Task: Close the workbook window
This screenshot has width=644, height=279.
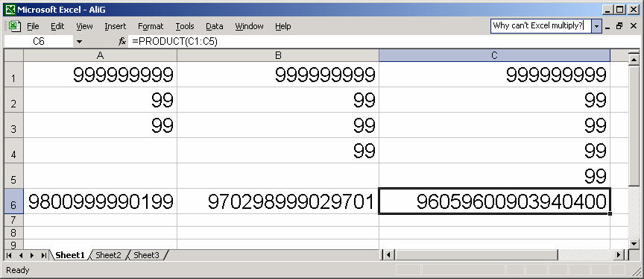Action: [x=633, y=26]
